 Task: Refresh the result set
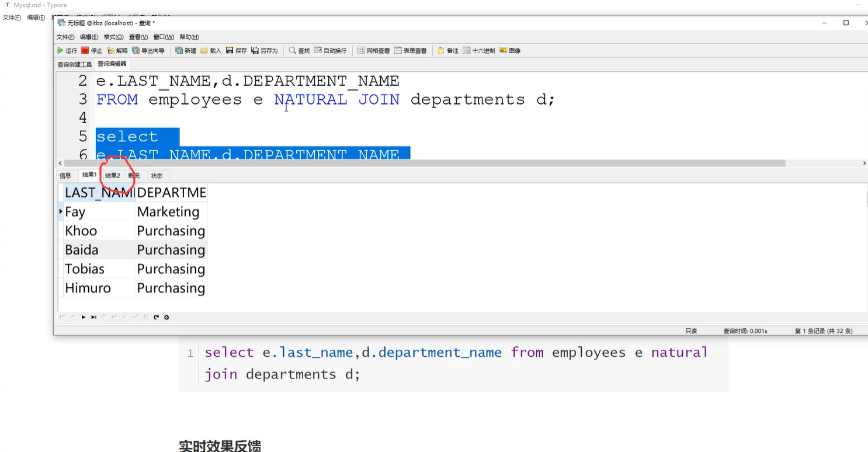(x=157, y=317)
